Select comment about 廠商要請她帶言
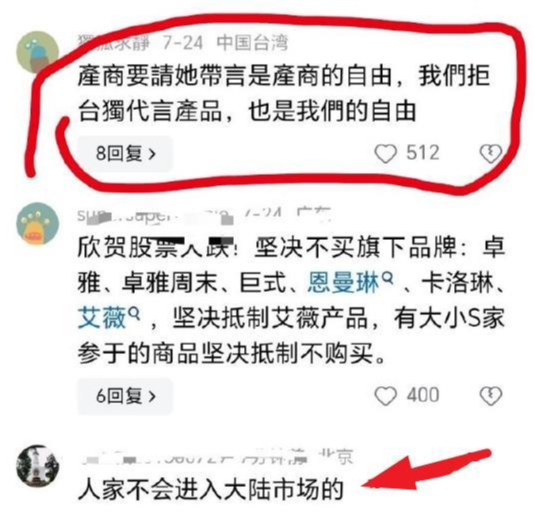Screen dimensions: 535x512 point(284,93)
